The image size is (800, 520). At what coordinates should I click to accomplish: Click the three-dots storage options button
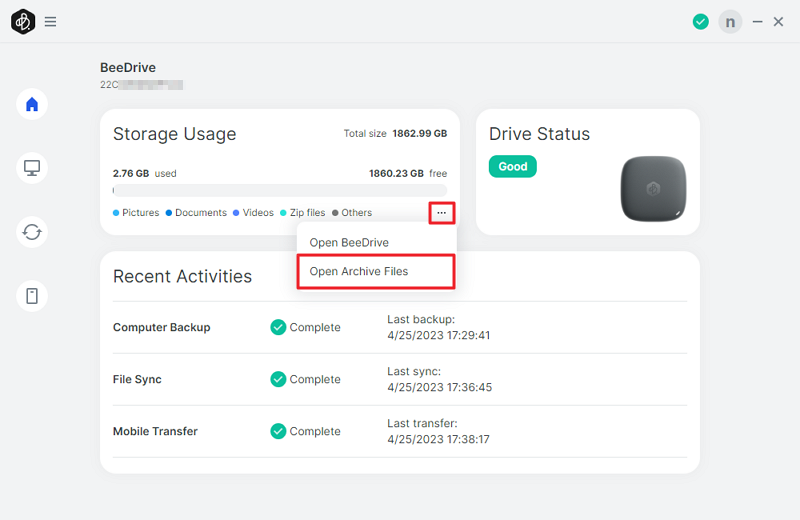click(441, 213)
